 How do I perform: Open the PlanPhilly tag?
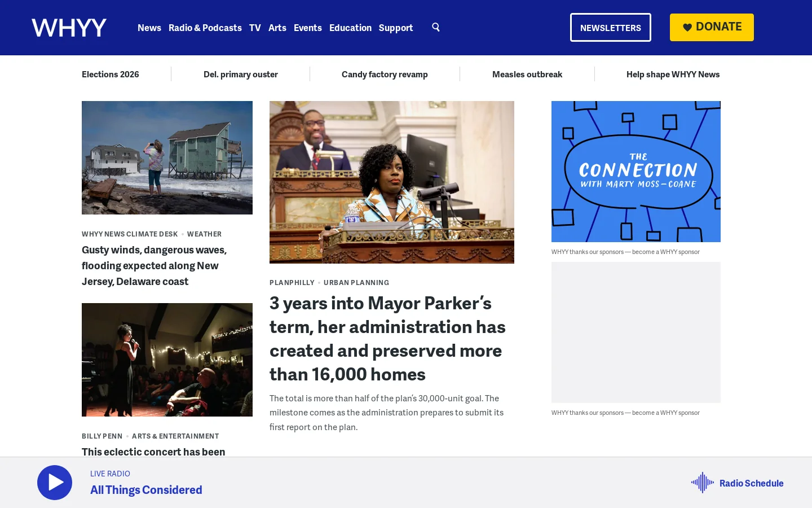pyautogui.click(x=292, y=283)
